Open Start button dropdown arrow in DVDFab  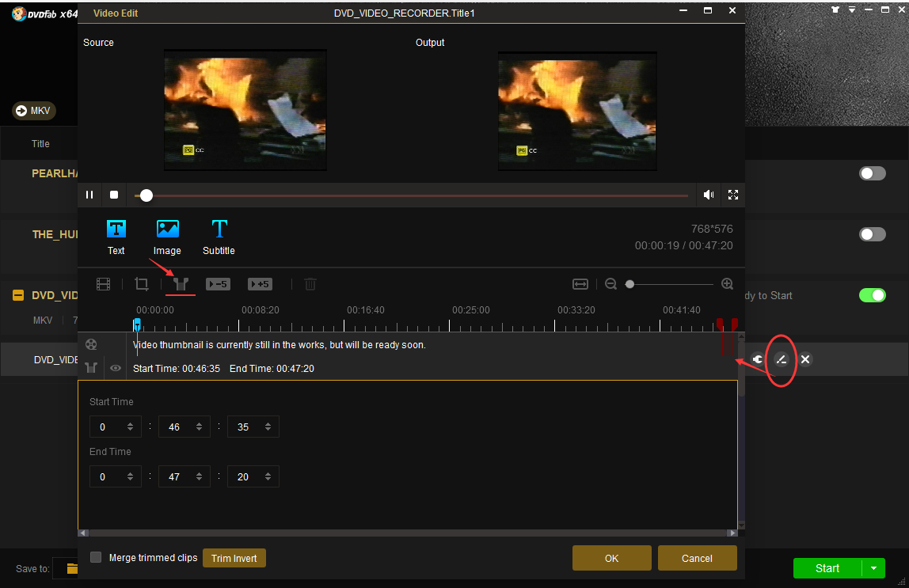873,568
